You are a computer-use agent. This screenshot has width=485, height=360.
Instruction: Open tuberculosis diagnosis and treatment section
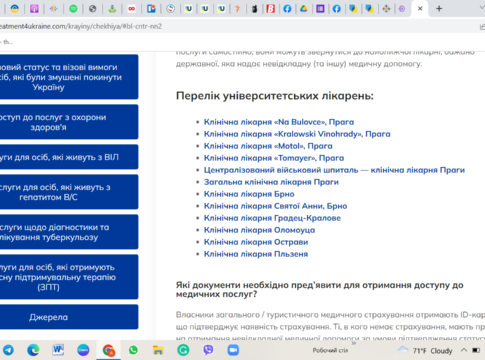69,232
